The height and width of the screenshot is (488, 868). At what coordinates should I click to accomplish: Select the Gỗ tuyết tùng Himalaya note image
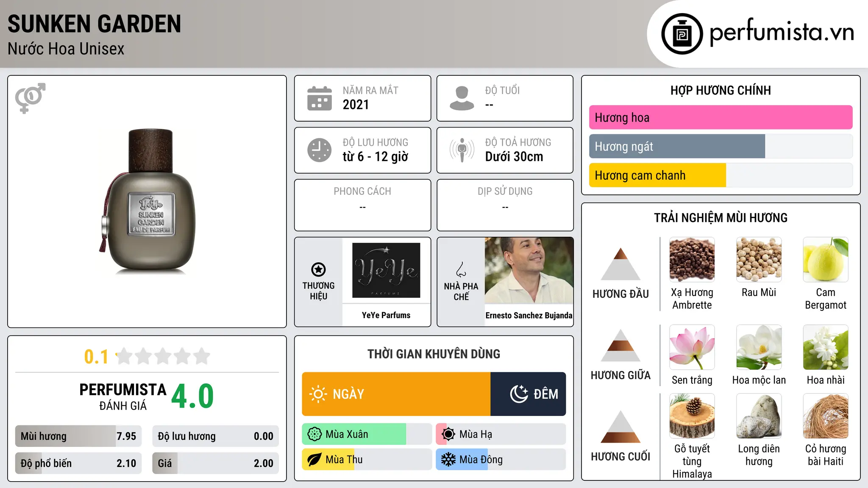pos(692,416)
